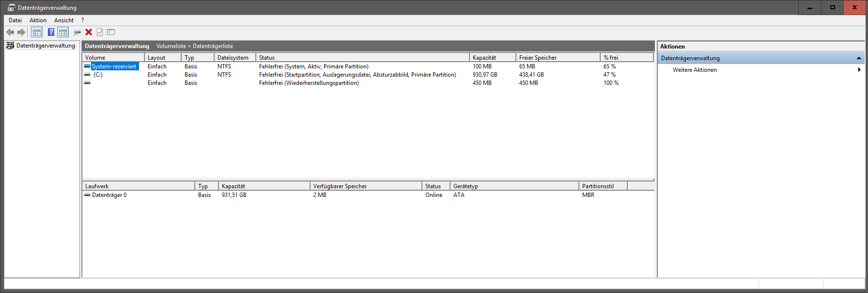Sort by the Verfügbarer Speicher column header
Screen dimensions: 868x293
366,186
